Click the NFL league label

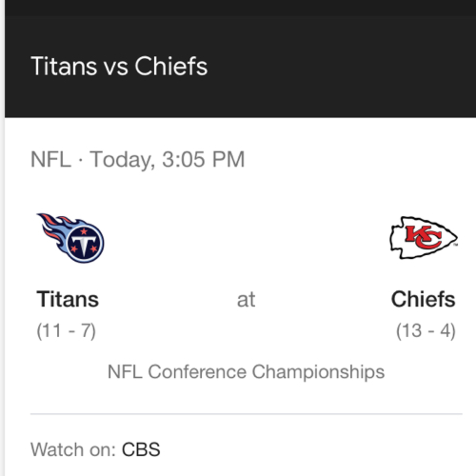(x=51, y=159)
